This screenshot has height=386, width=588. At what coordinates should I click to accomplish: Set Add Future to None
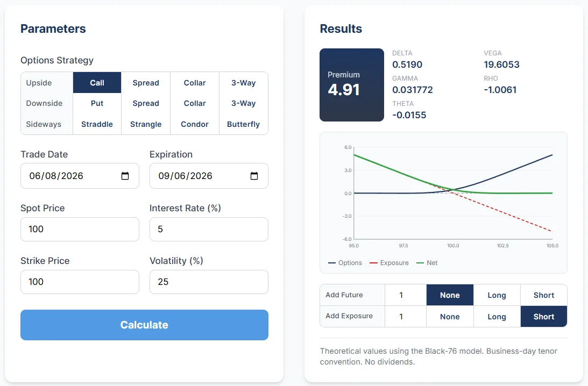[x=450, y=295]
